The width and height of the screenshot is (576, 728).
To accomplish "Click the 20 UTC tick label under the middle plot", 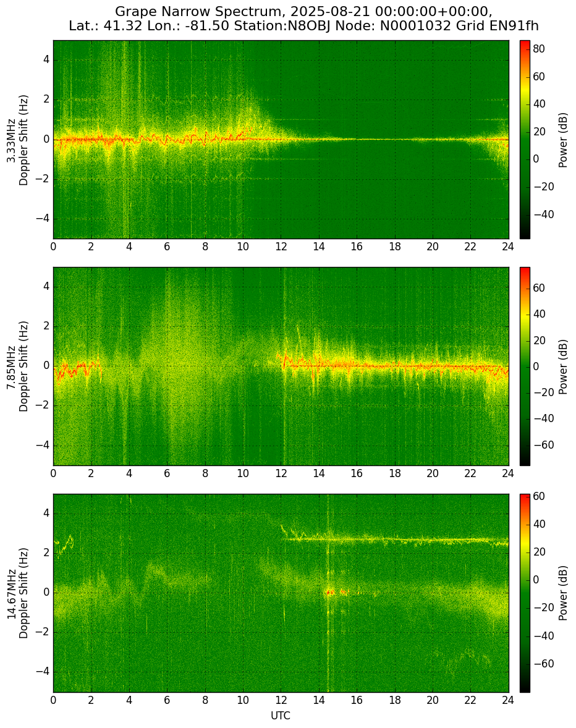I will (432, 473).
